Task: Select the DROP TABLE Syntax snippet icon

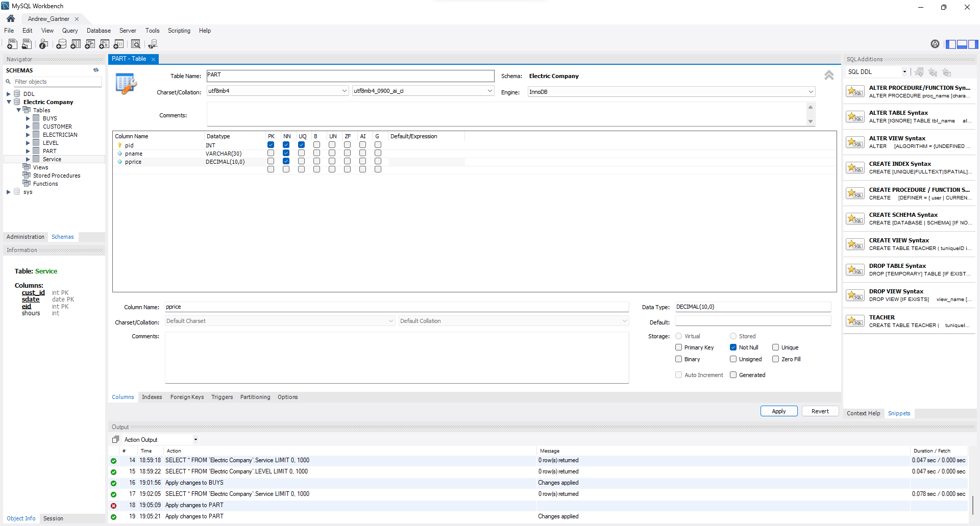Action: click(855, 270)
